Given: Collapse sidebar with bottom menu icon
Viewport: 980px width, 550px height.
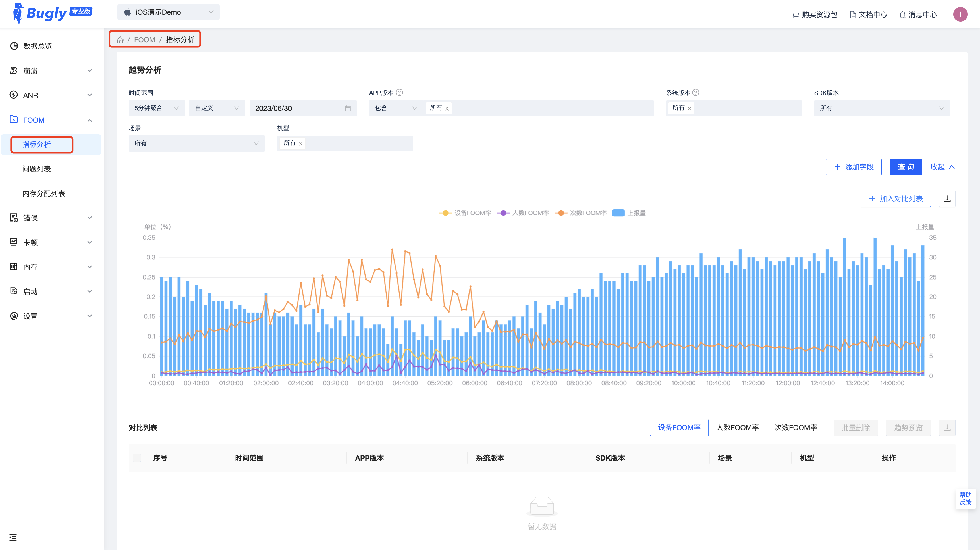Looking at the screenshot, I should click(x=13, y=537).
